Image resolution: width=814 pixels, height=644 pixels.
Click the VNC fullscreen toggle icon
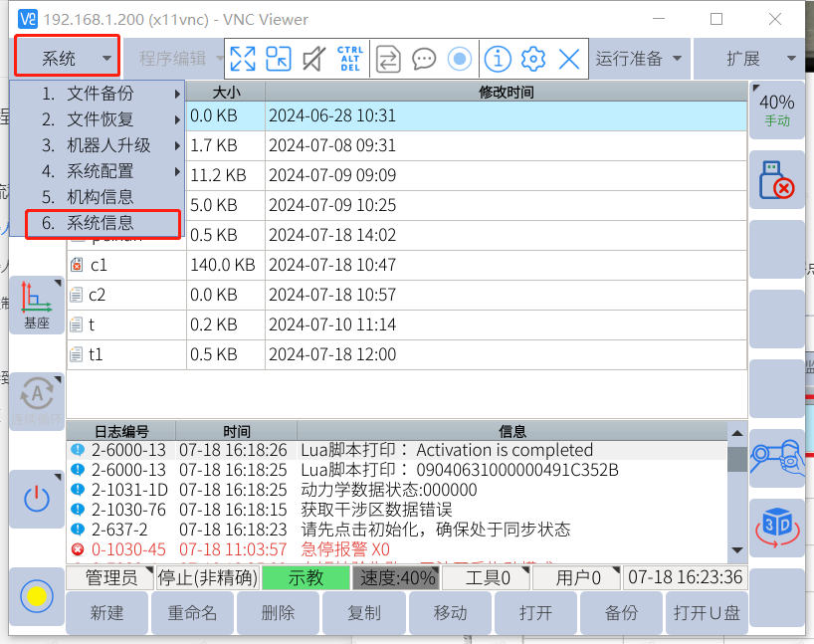coord(243,59)
